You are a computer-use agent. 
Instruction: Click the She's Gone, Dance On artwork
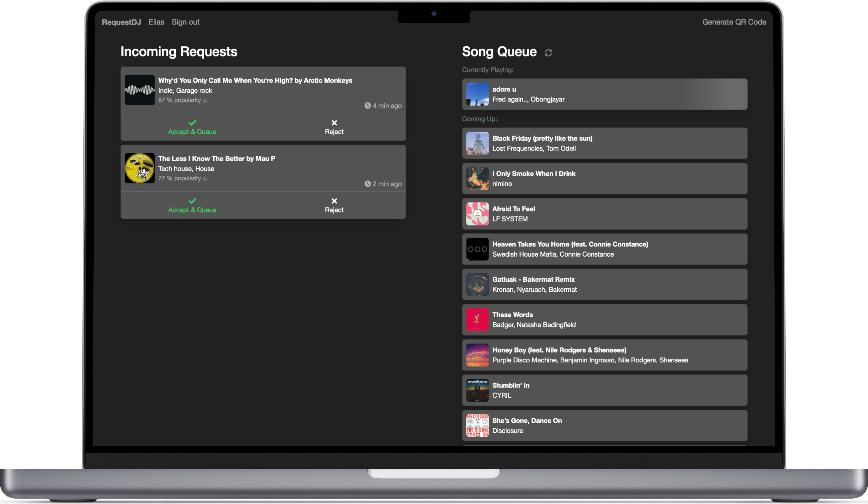(x=477, y=425)
